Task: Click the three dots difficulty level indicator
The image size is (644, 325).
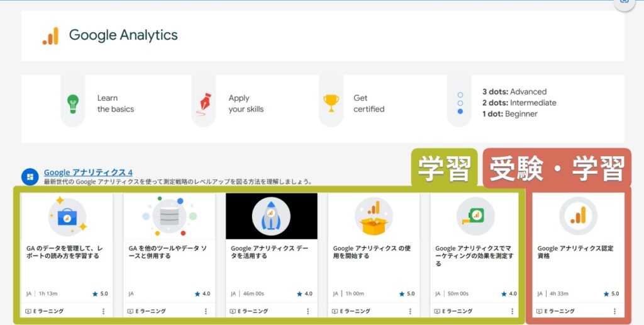Action: click(x=460, y=103)
